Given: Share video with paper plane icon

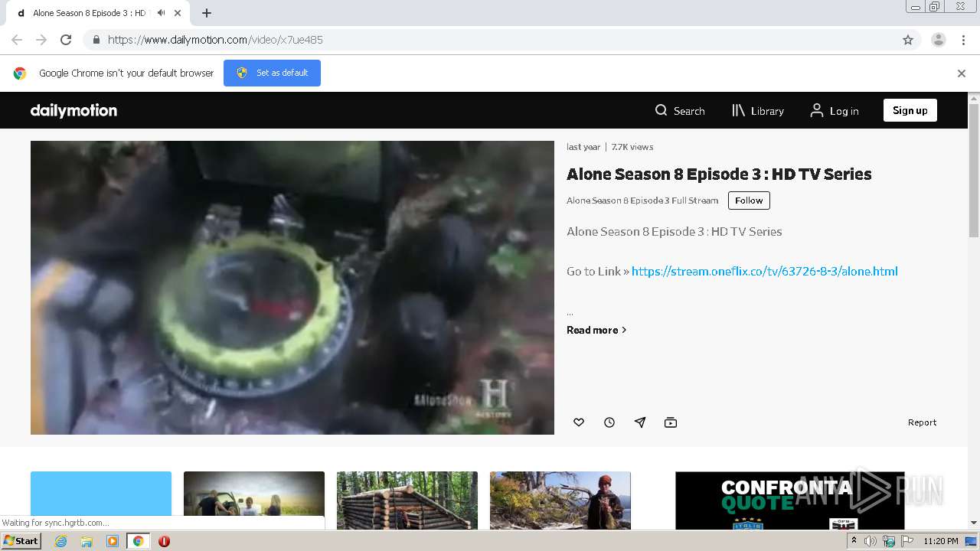Looking at the screenshot, I should pos(640,422).
